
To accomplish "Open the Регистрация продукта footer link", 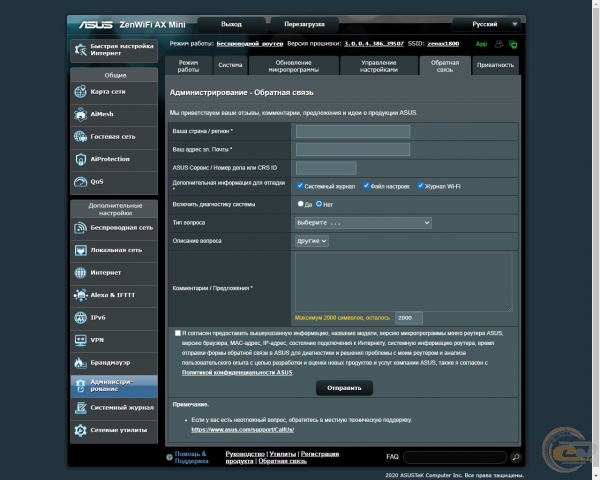I will 282,457.
